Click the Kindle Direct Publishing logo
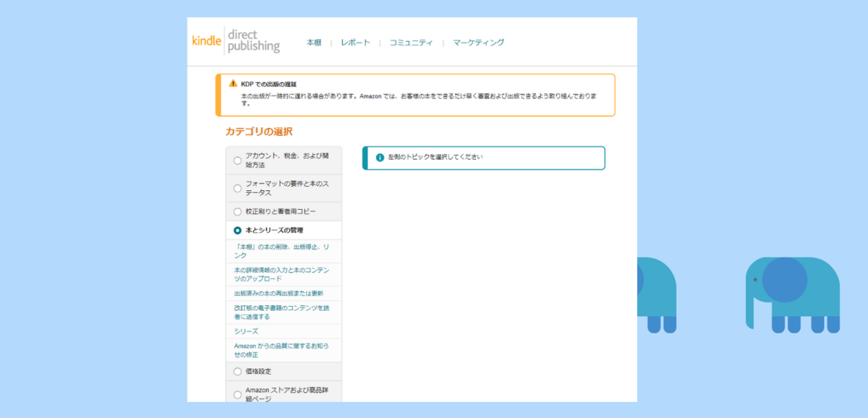The width and height of the screenshot is (868, 418). coord(236,41)
